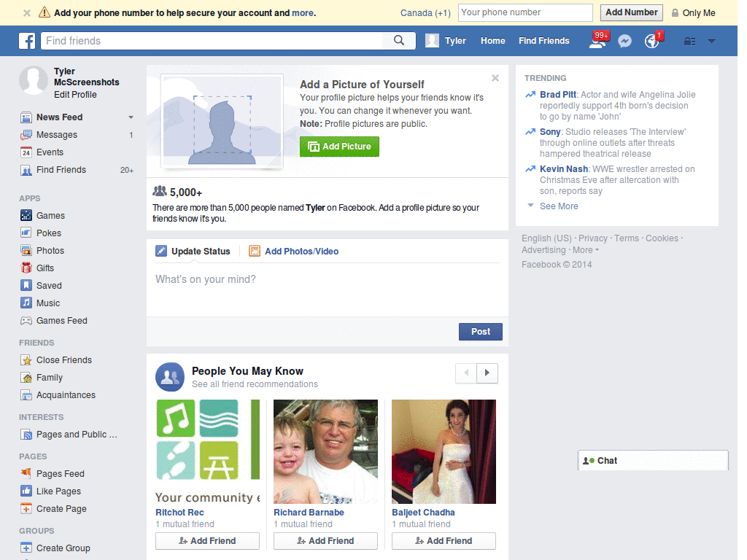Screen dimensions: 747x560
Task: Click the Find Friends sidebar icon
Action: pyautogui.click(x=26, y=170)
